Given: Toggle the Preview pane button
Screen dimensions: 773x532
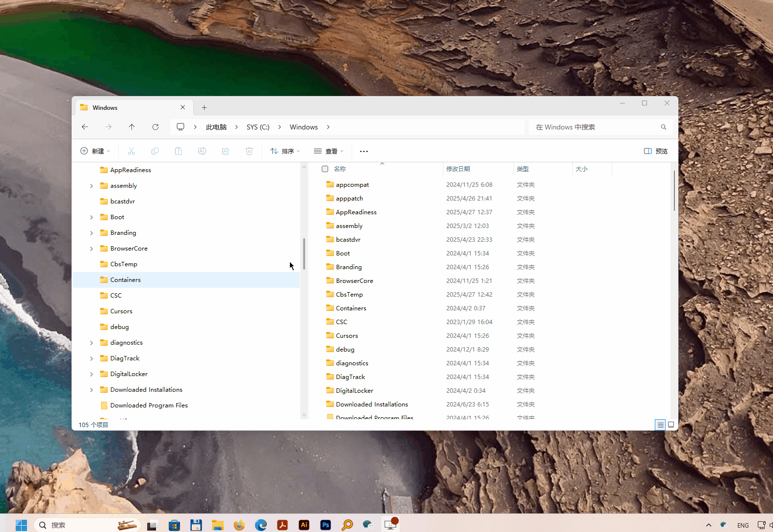Looking at the screenshot, I should coord(656,151).
